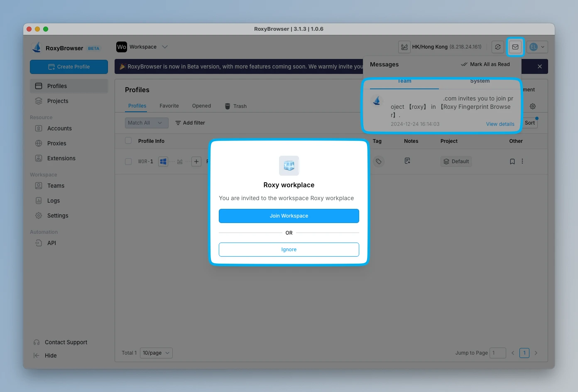Open API under Automation
The height and width of the screenshot is (392, 578).
click(x=69, y=243)
